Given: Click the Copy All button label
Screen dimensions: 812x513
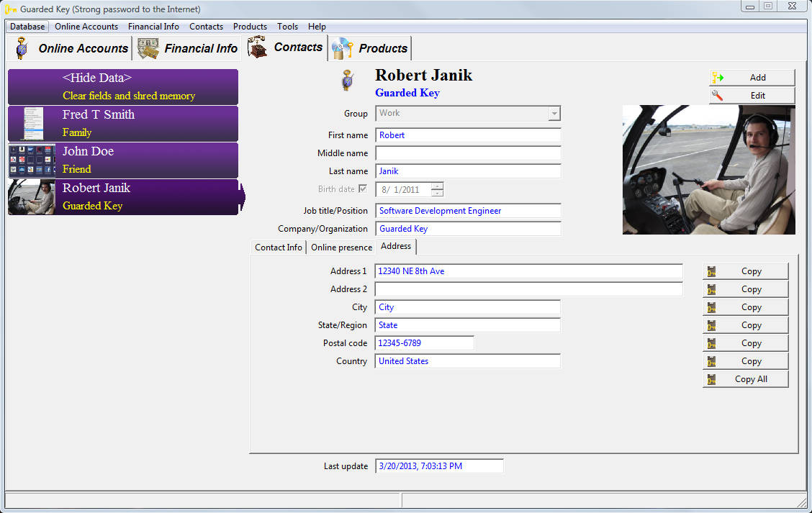Looking at the screenshot, I should point(751,379).
